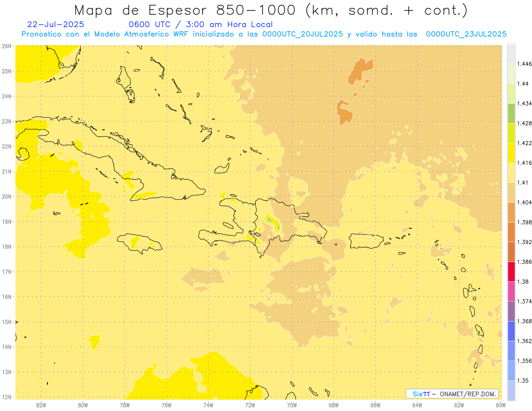This screenshot has height=411, width=532.
Task: Click the blue 1.362–1.368 legend swatch
Action: coord(511,331)
